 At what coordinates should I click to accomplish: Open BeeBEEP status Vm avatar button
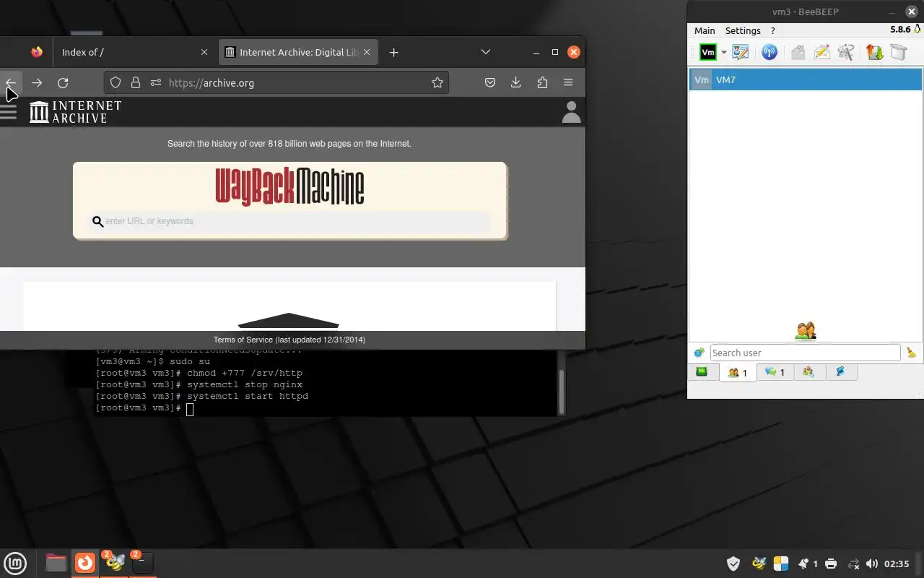708,52
